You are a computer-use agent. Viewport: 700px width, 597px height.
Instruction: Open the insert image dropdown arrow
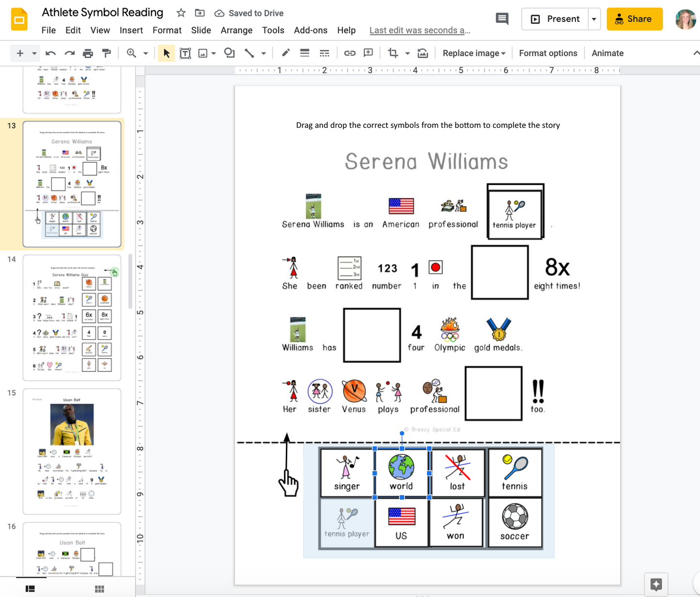[214, 53]
